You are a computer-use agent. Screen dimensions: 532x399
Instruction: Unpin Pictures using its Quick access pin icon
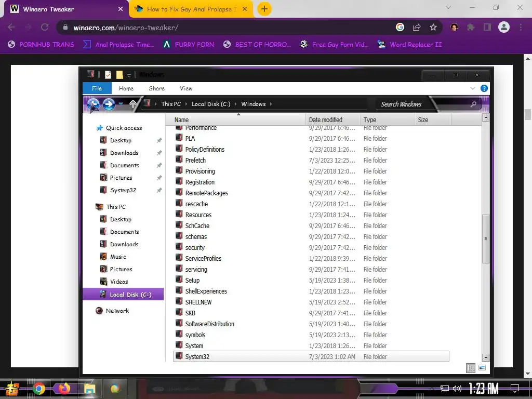pos(159,178)
